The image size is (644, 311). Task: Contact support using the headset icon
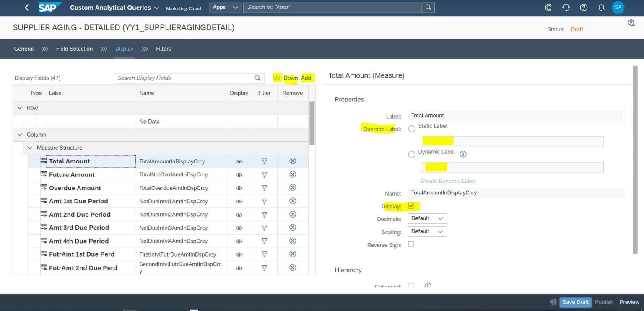click(x=566, y=7)
